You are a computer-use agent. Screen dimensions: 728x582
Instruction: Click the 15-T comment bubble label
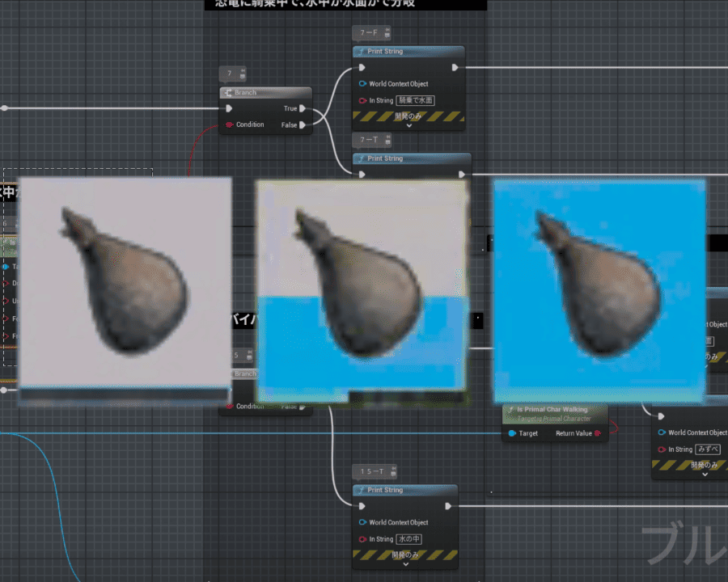[x=372, y=471]
